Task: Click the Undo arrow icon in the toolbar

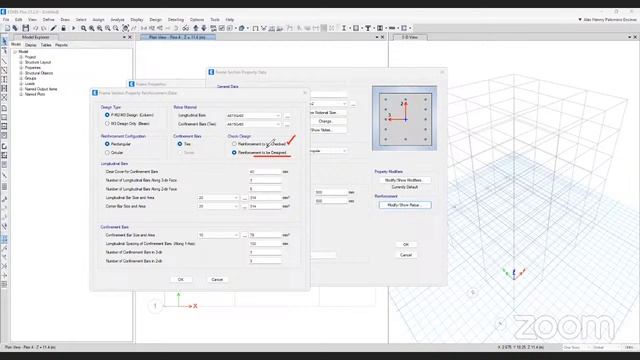Action: pos(36,28)
